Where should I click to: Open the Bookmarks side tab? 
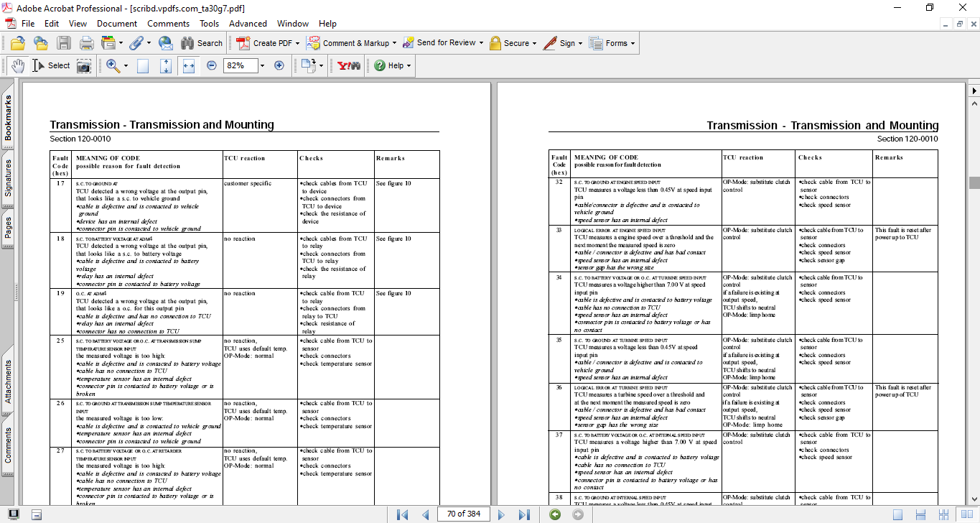coord(9,118)
